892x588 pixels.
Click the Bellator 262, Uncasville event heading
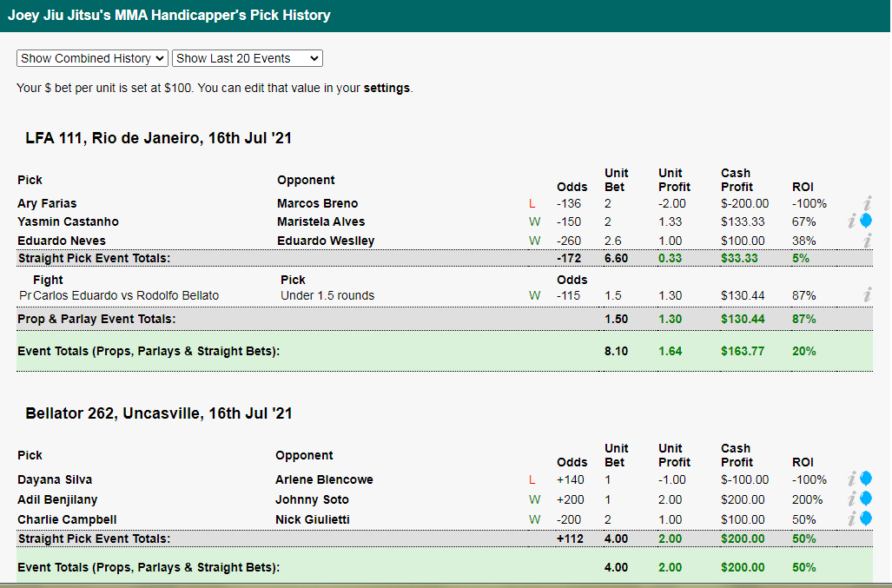(x=159, y=413)
